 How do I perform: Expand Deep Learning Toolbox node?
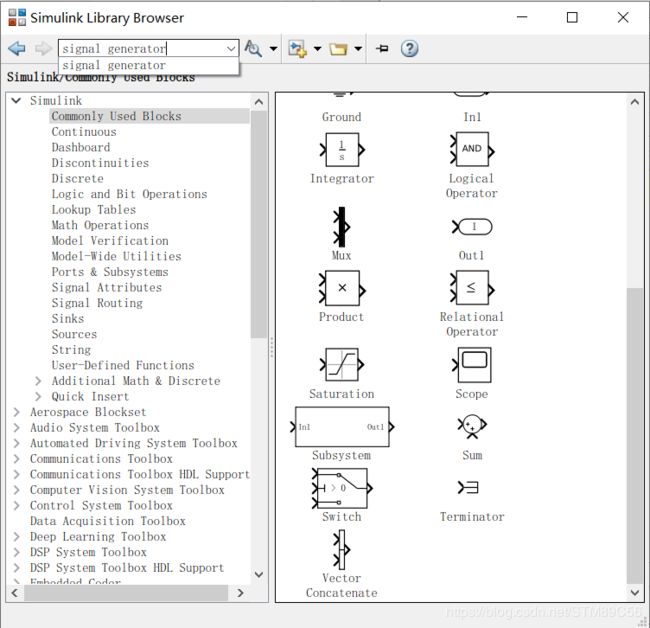tap(16, 536)
